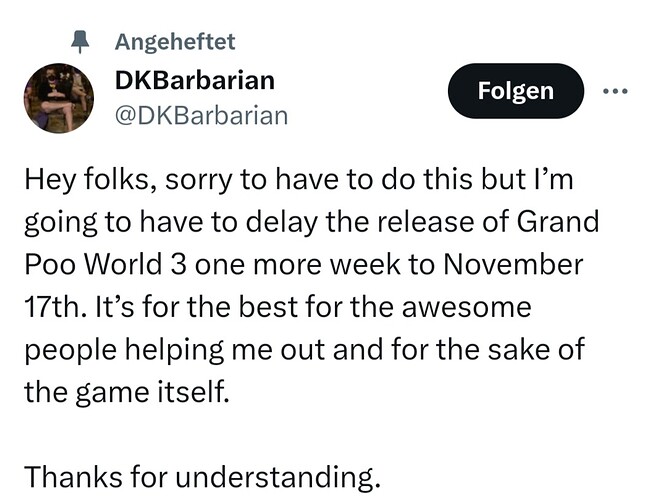The width and height of the screenshot is (661, 500).
Task: Click the pin icon above the tweet
Action: 84,41
